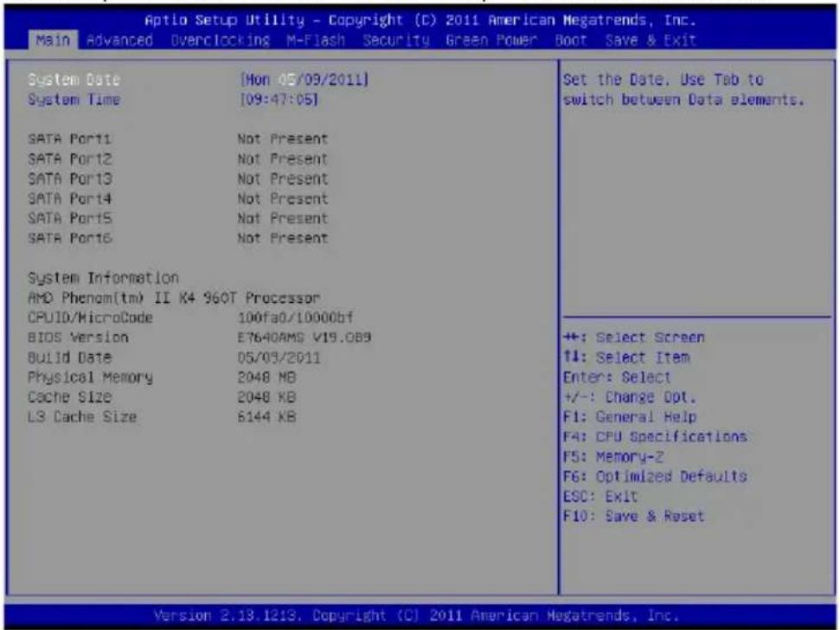840x630 pixels.
Task: Click the L3 Cache Size label
Action: pos(82,417)
